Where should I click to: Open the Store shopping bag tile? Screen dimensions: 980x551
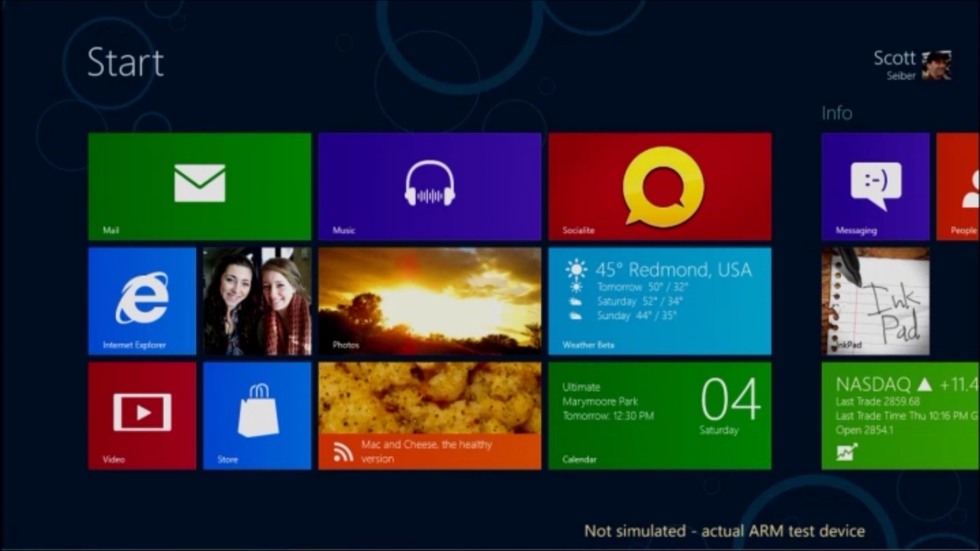[257, 416]
